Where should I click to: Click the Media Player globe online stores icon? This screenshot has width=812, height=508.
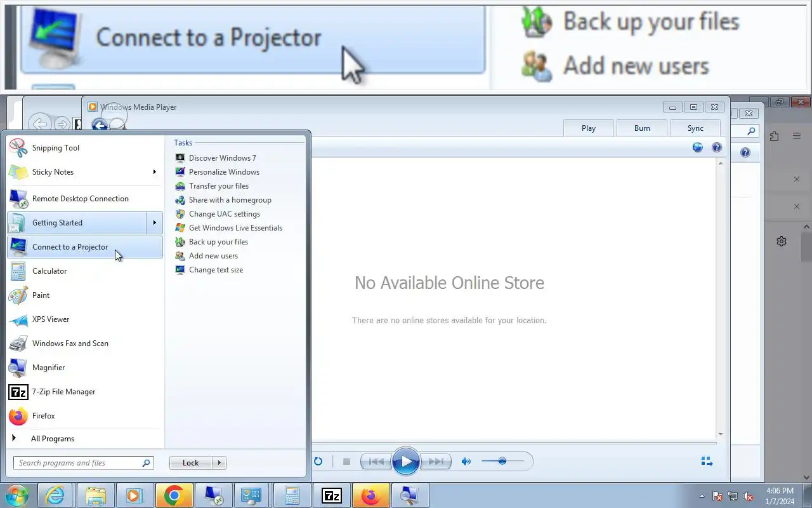(698, 147)
